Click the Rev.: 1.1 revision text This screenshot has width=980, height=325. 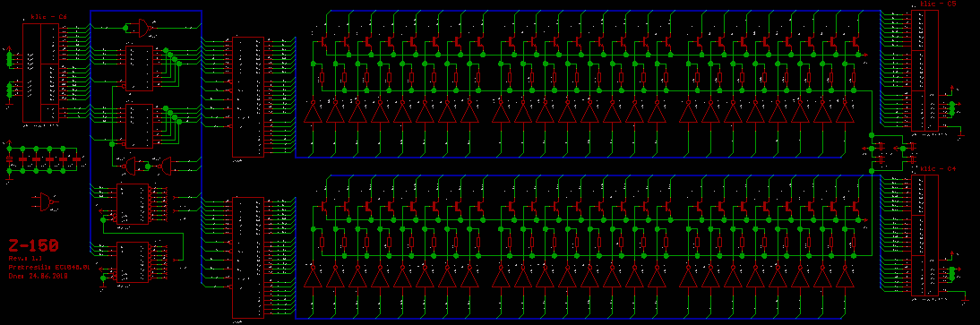click(x=26, y=258)
